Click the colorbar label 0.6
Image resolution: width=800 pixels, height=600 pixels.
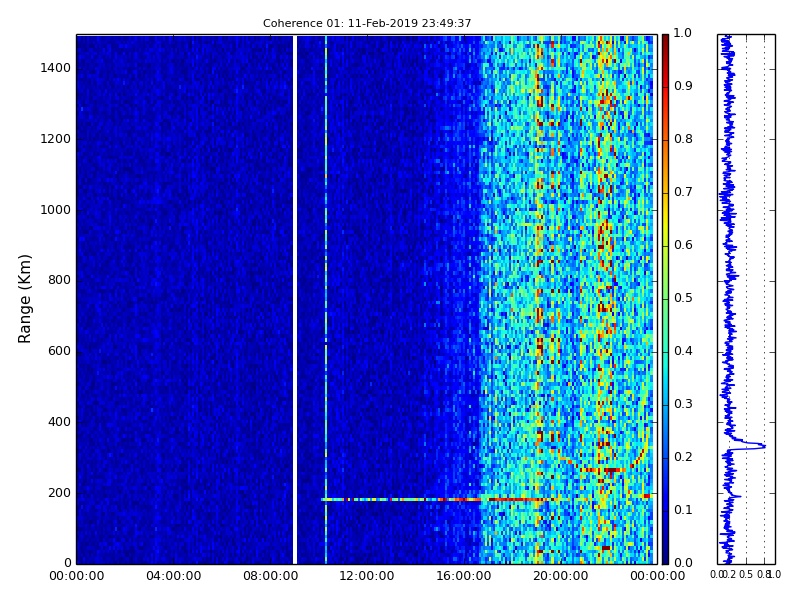coord(683,245)
